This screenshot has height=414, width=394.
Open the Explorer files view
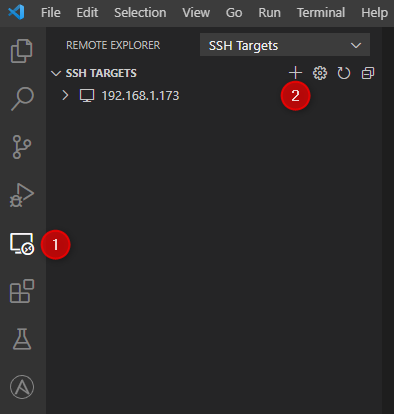pyautogui.click(x=22, y=51)
